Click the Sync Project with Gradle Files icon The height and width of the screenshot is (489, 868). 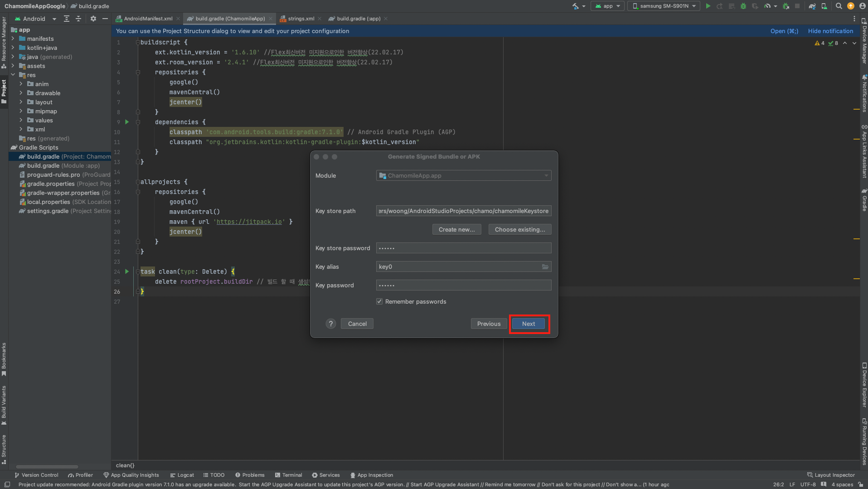[x=812, y=6]
